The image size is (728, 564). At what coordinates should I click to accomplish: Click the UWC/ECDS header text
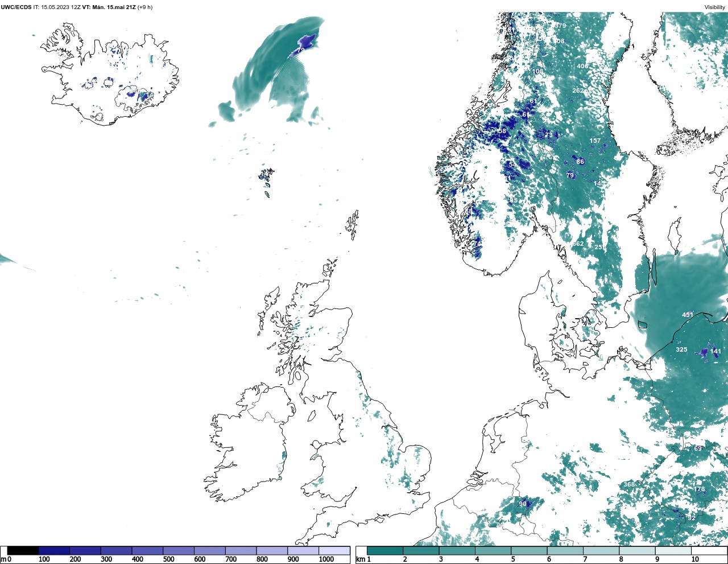pyautogui.click(x=16, y=7)
